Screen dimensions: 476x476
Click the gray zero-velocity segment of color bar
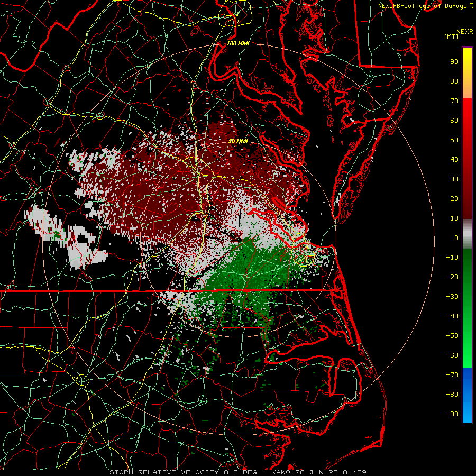click(467, 234)
